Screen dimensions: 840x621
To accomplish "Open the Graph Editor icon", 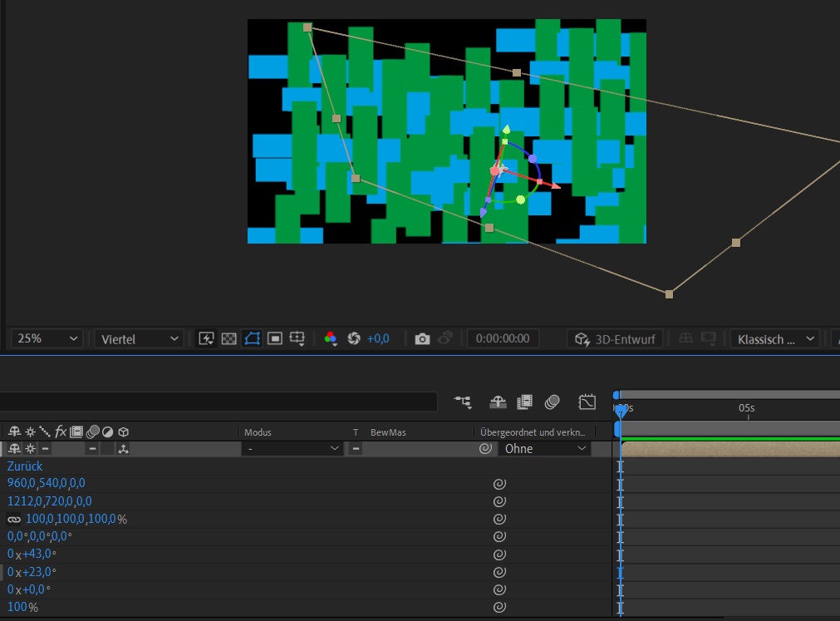I will [x=587, y=402].
